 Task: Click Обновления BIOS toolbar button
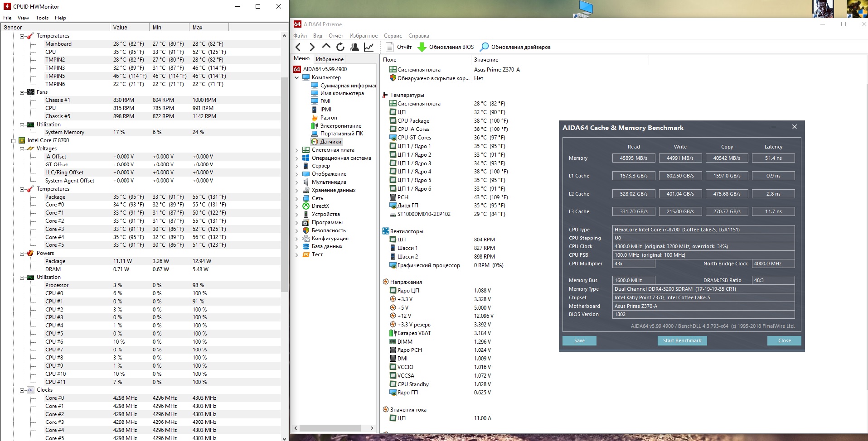click(x=446, y=47)
